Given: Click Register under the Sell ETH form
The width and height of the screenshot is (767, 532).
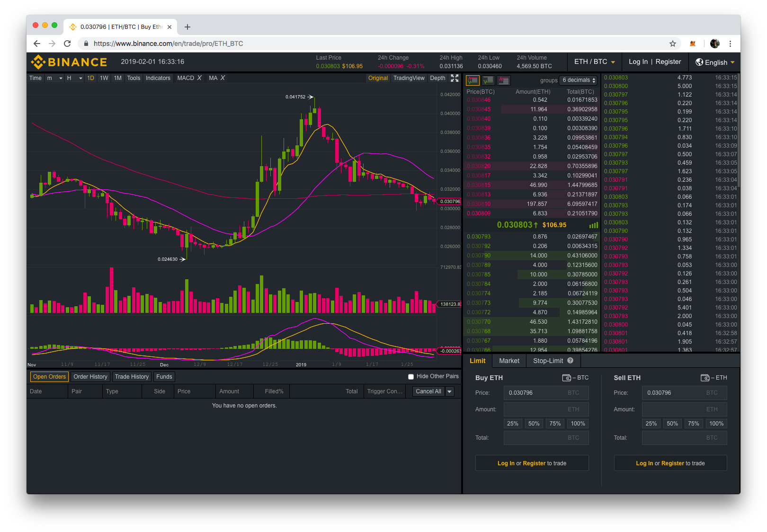Looking at the screenshot, I should point(673,463).
